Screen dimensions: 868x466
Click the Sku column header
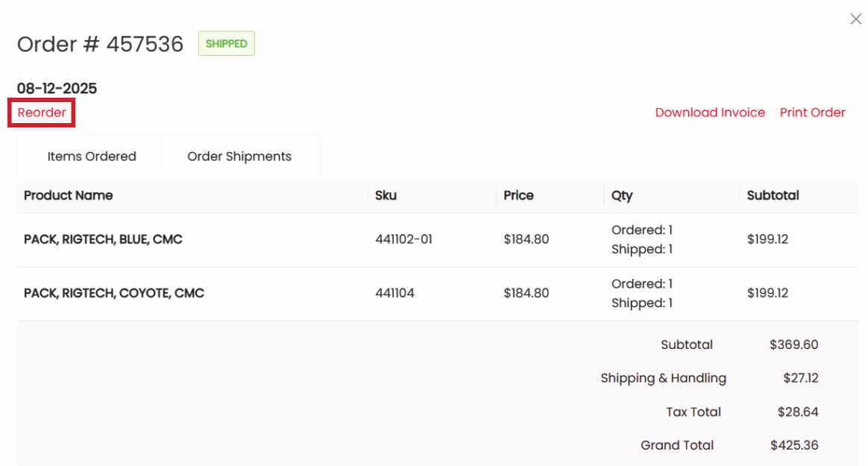(x=386, y=195)
